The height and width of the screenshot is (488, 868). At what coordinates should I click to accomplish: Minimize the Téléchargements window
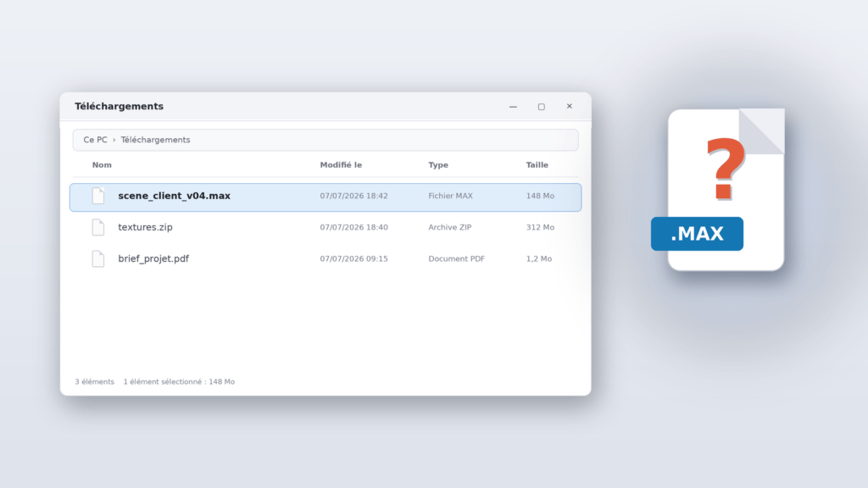click(x=513, y=107)
